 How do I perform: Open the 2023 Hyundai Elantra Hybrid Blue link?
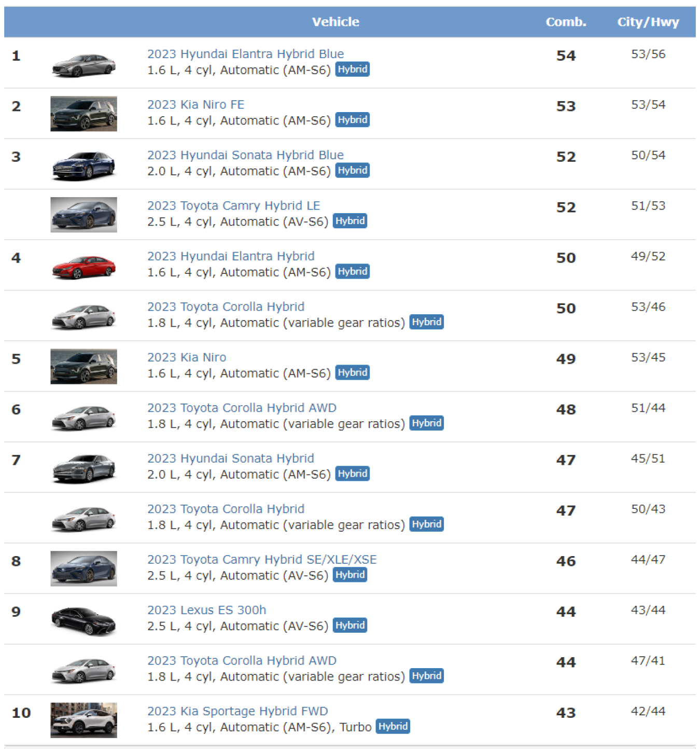[x=245, y=54]
